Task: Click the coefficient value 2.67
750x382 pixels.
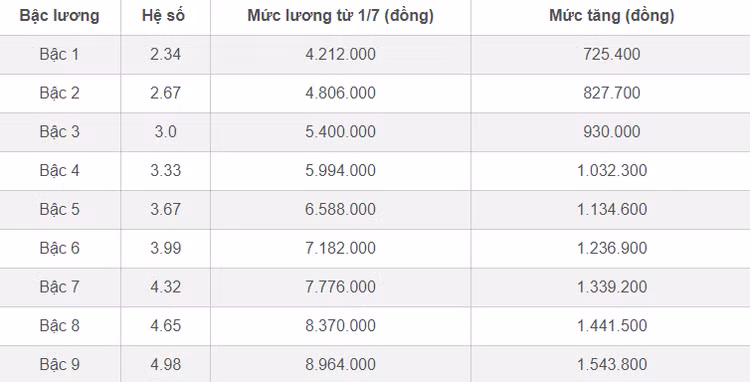Action: (x=165, y=93)
